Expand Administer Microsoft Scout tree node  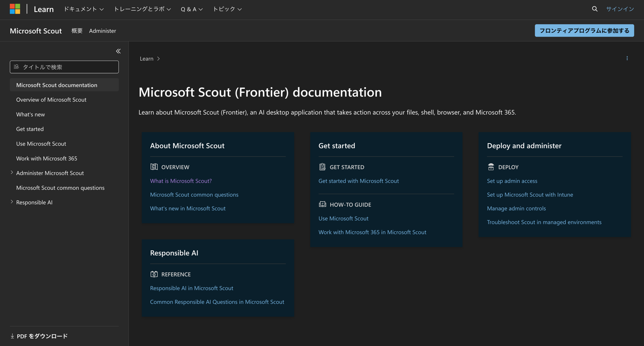12,173
